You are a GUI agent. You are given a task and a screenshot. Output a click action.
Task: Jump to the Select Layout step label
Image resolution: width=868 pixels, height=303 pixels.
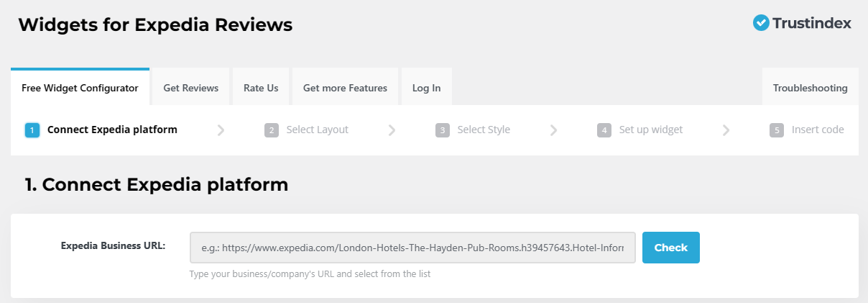coord(317,130)
